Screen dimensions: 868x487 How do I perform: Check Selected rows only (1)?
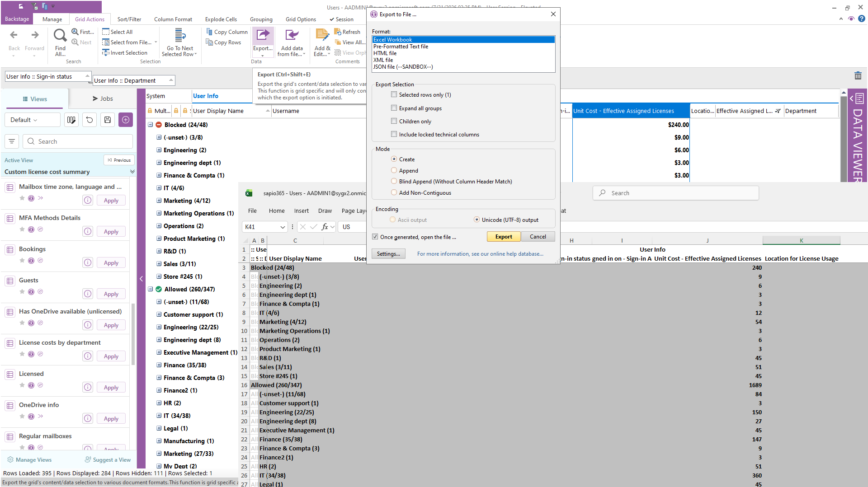click(394, 94)
